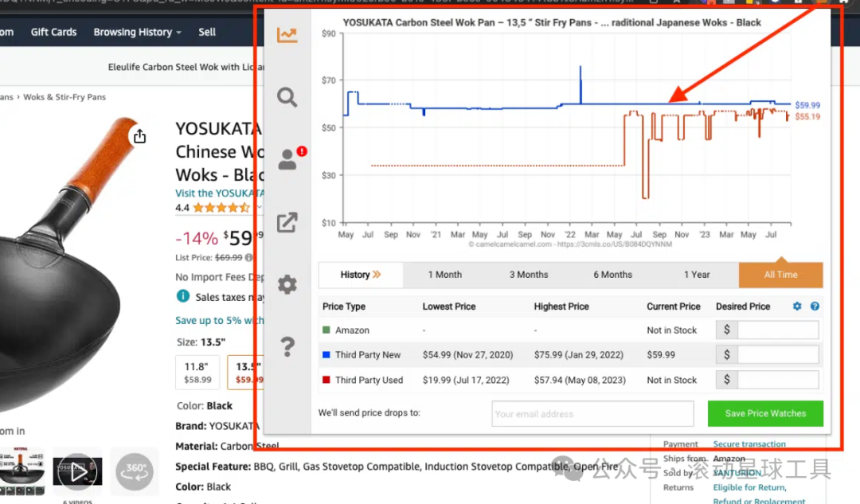This screenshot has width=860, height=504.
Task: Switch chart range to 6 Months
Action: (612, 275)
